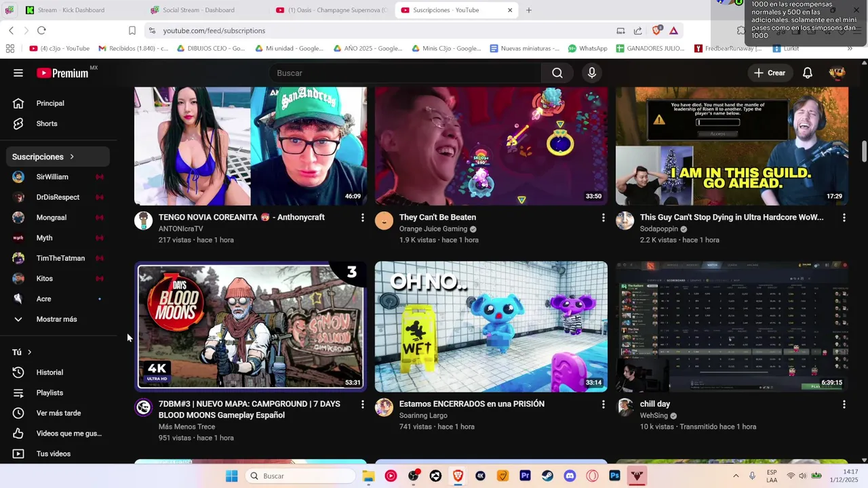Screen dimensions: 868x488
Task: Play the TENGO NOVIA COREANITA thumbnail
Action: [250, 146]
